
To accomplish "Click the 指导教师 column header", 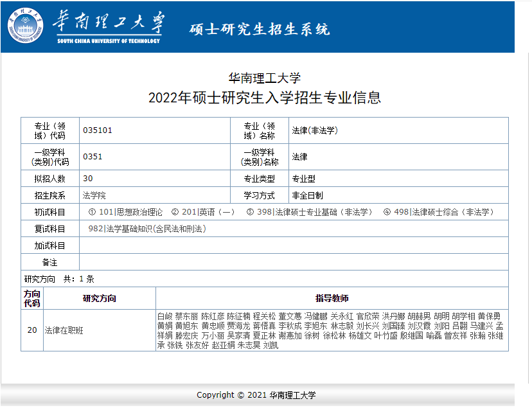I will (x=332, y=298).
